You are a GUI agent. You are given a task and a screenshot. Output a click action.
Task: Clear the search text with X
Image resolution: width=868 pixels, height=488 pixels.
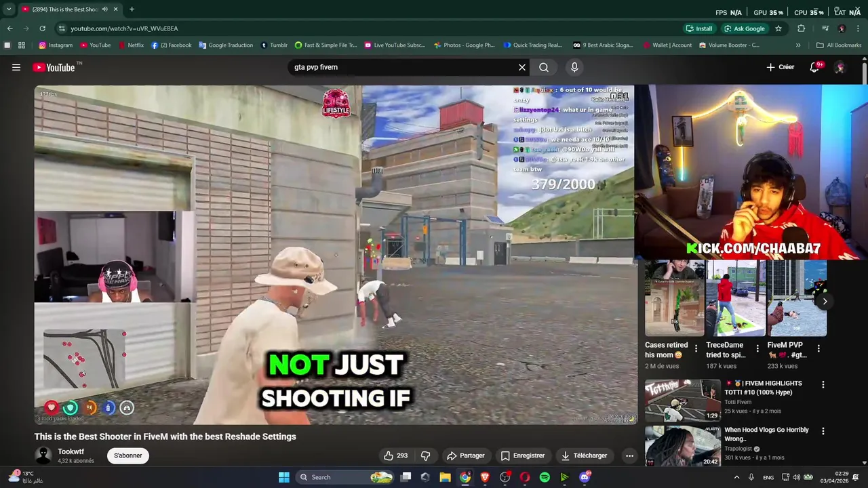[522, 67]
